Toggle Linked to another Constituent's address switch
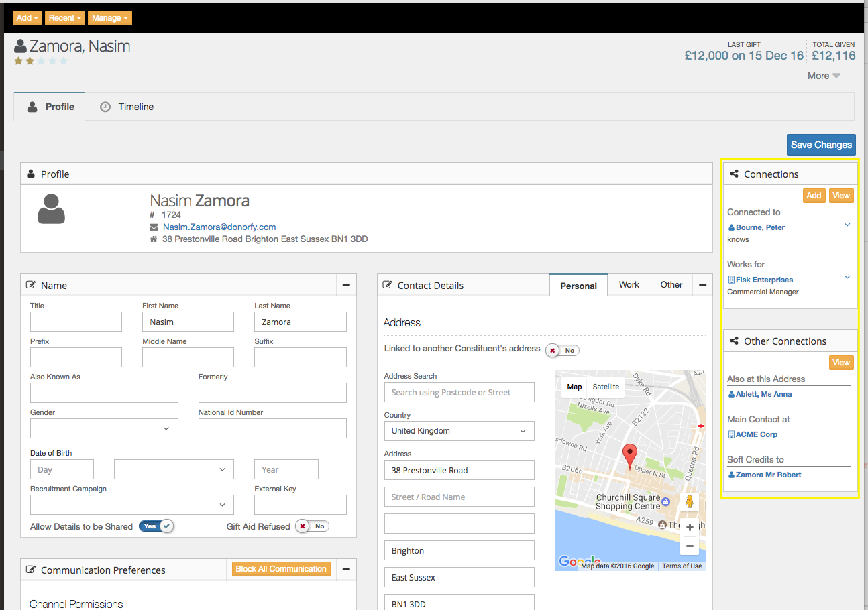868x610 pixels. click(562, 350)
